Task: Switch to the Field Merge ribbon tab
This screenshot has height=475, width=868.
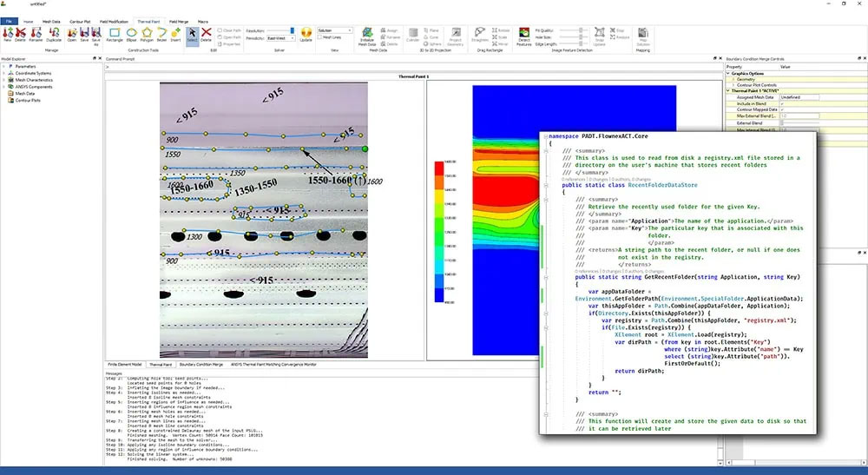Action: pyautogui.click(x=179, y=22)
